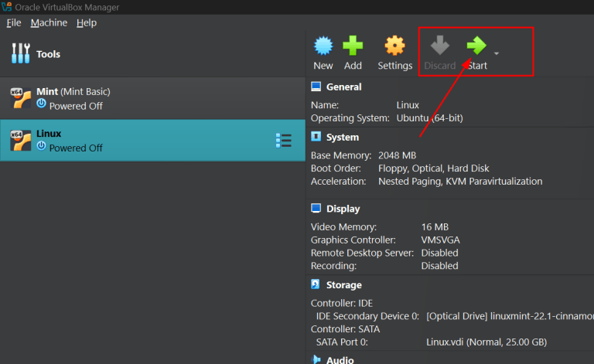594x364 pixels.
Task: Click the Discard toolbar icon
Action: tap(439, 47)
